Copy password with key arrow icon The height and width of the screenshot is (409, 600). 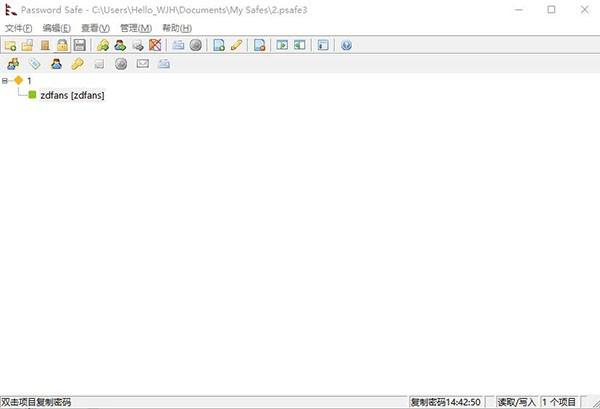pyautogui.click(x=103, y=46)
